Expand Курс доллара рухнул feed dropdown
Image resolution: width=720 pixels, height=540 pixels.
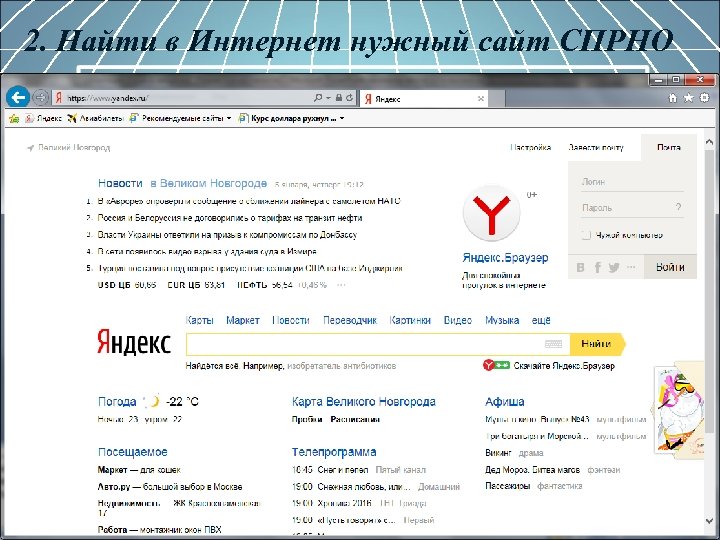[342, 118]
